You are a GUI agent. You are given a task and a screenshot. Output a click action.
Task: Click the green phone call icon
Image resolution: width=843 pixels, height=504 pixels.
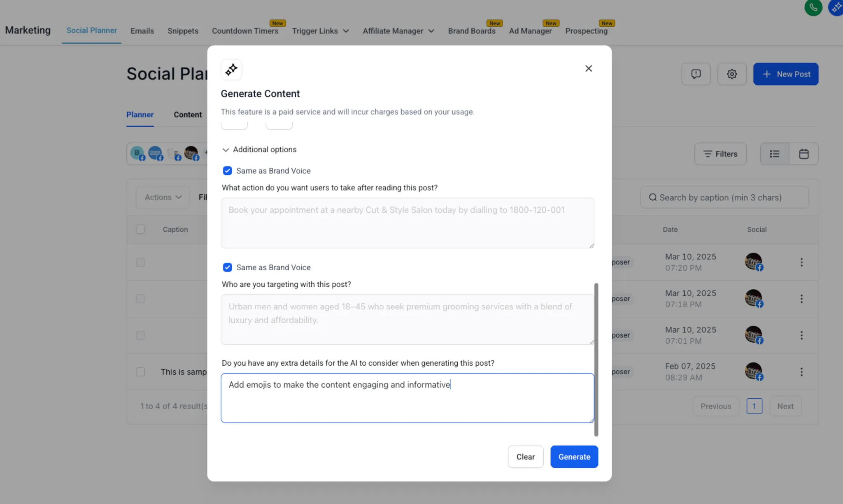813,7
